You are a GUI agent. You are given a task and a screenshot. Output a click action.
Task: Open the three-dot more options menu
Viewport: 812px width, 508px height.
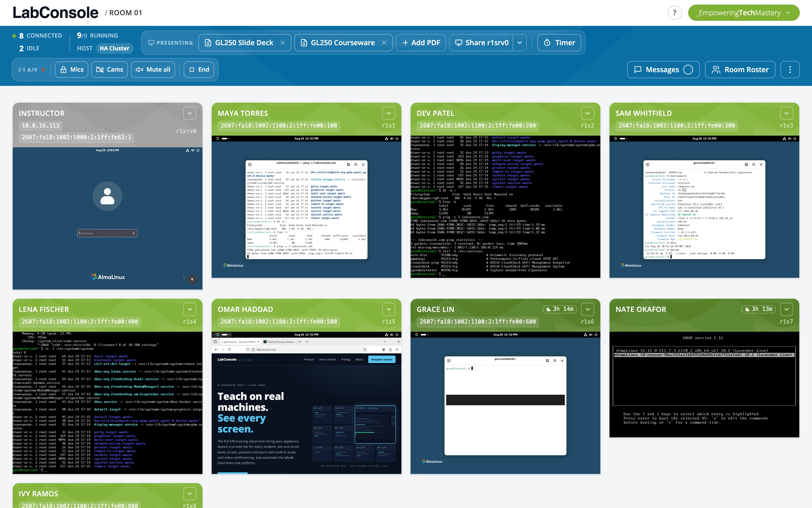pyautogui.click(x=790, y=70)
